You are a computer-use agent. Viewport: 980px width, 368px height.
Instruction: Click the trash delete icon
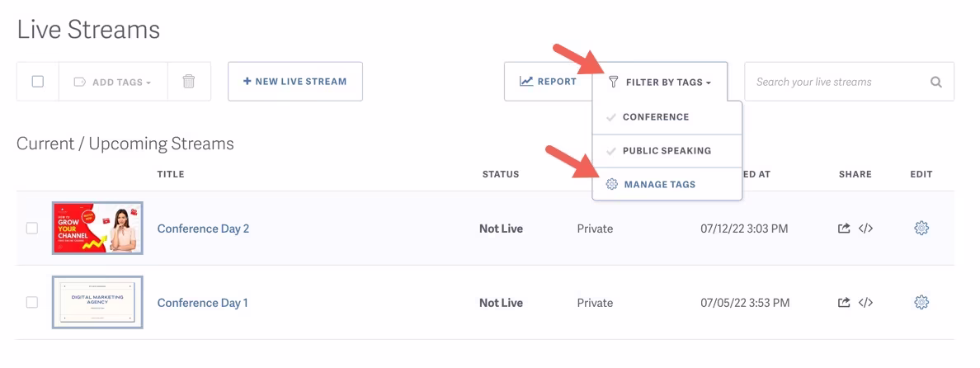point(189,81)
